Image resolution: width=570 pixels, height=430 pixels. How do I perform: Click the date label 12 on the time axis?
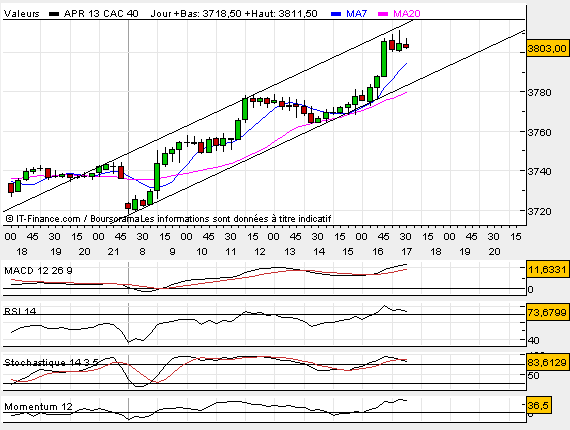(260, 252)
